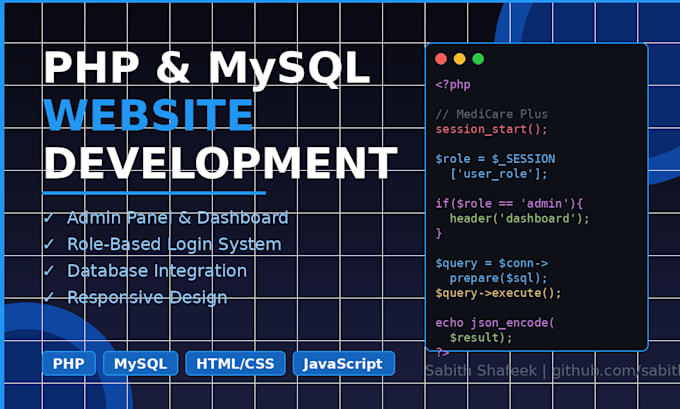Click the '$result);' code line
Image resolution: width=680 pixels, height=409 pixels.
coord(481,337)
